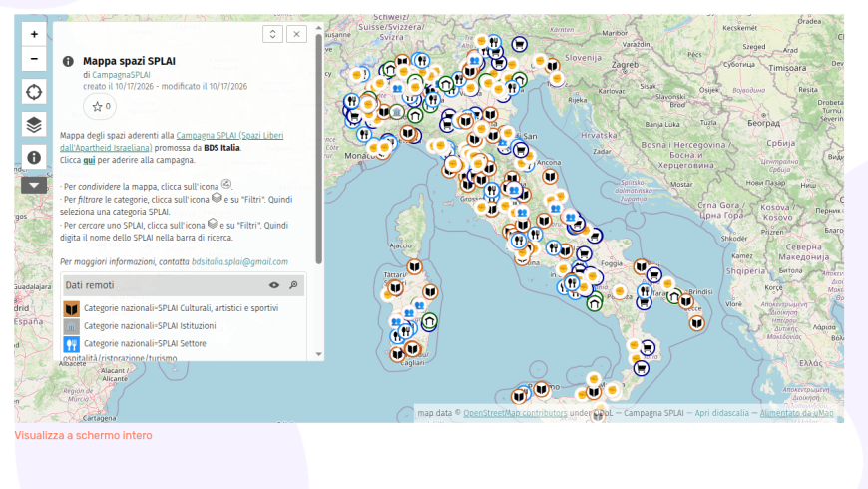Star the map
This screenshot has width=868, height=489.
coord(100,107)
